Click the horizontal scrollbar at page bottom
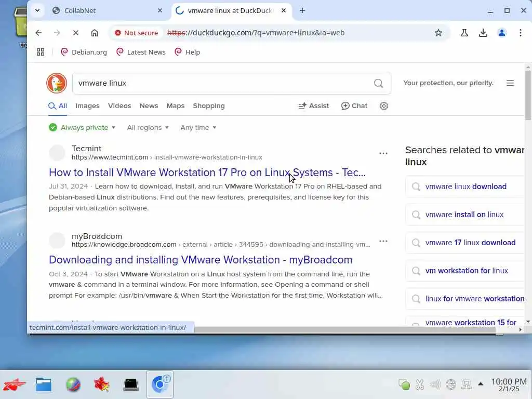This screenshot has height=399, width=532. coord(345,330)
